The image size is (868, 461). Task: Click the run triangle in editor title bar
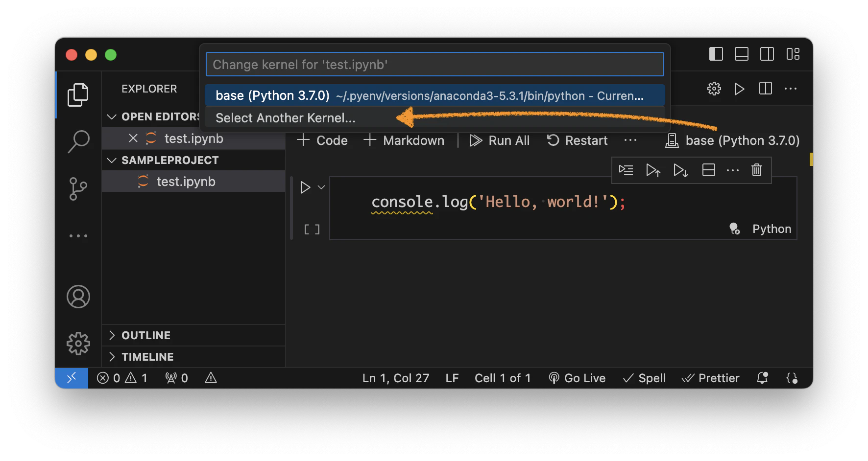coord(739,89)
